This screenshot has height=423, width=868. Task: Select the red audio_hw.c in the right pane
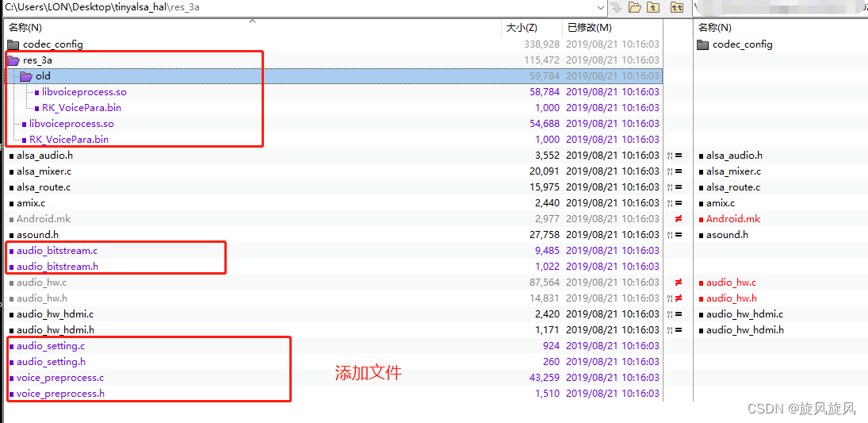pyautogui.click(x=731, y=283)
